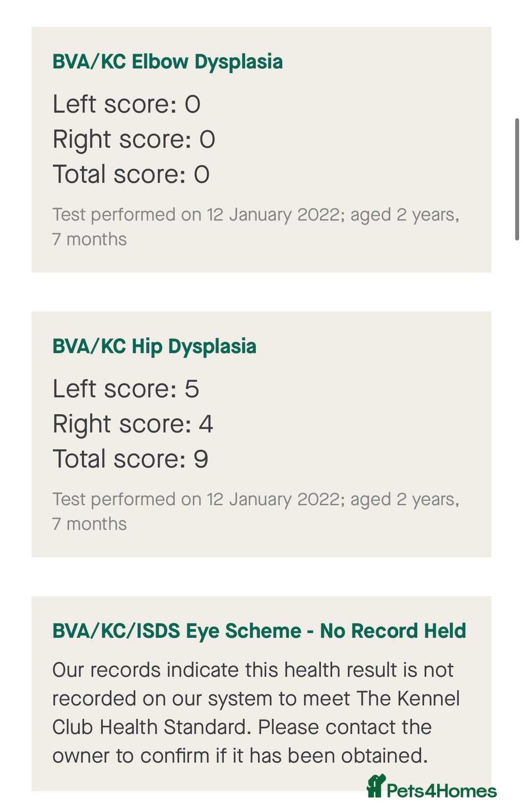Viewport: 523px width, 812px height.
Task: Select the BVA/KC Elbow Dysplasia heading
Action: (x=167, y=62)
